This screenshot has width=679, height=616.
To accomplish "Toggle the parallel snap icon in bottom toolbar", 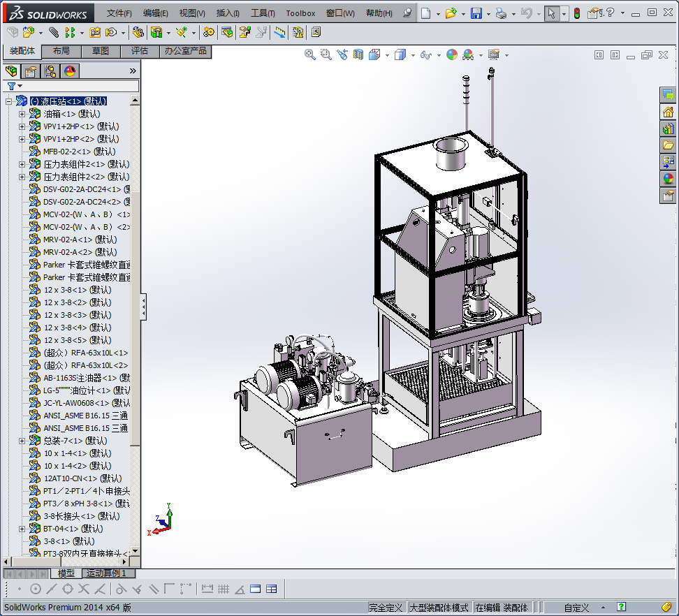I will point(154,589).
